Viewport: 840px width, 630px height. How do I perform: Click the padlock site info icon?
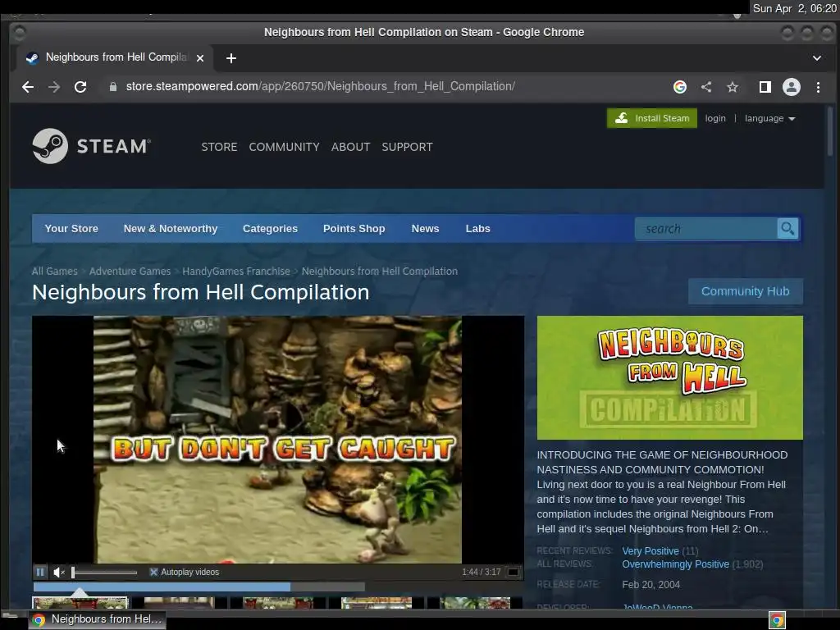(x=113, y=87)
